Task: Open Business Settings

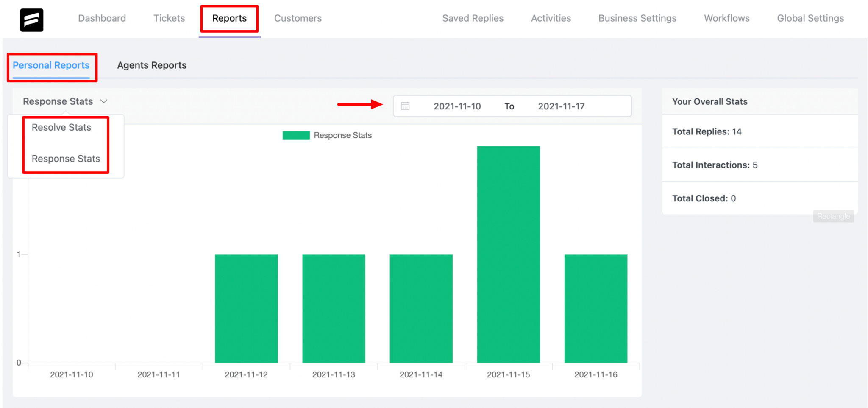Action: 637,18
